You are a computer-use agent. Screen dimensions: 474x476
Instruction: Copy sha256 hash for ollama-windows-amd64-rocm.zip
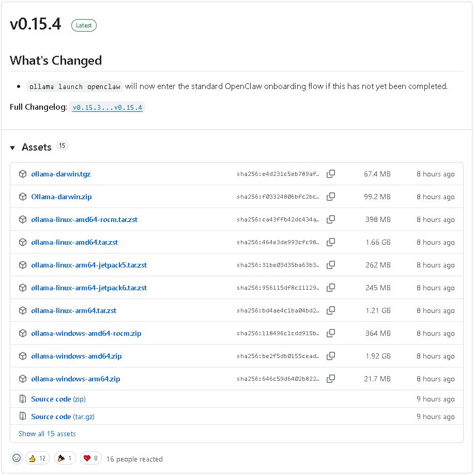tap(330, 333)
